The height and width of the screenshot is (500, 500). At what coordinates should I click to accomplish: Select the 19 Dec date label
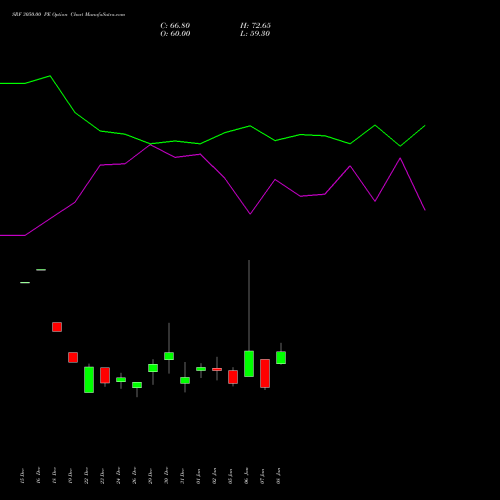coord(70,476)
